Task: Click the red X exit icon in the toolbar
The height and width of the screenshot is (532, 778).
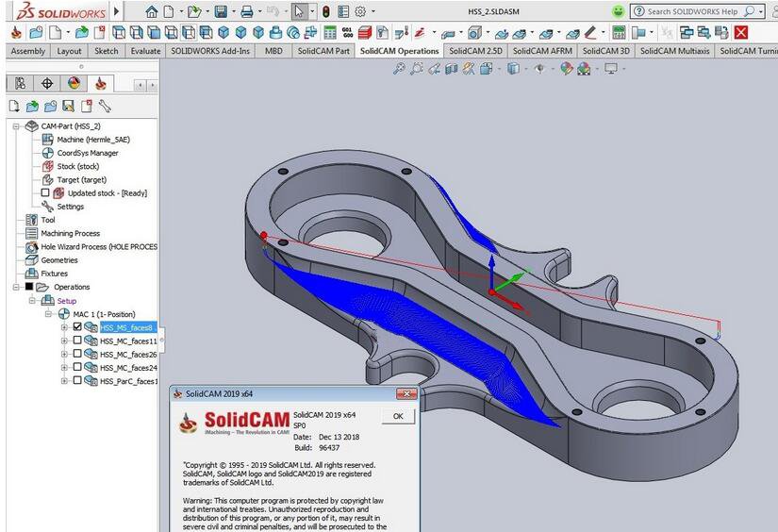Action: point(741,33)
